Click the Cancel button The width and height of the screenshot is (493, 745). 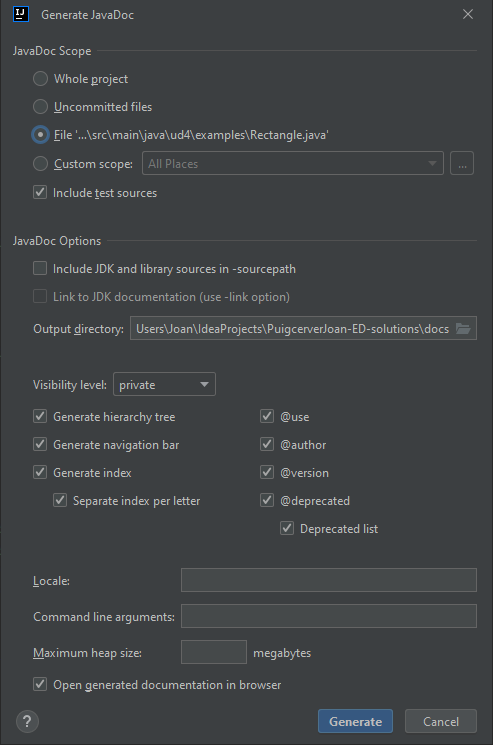pyautogui.click(x=441, y=721)
